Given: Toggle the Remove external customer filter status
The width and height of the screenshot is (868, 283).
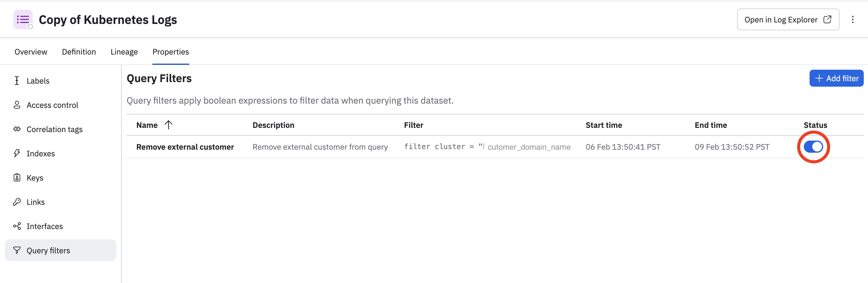Looking at the screenshot, I should [813, 147].
